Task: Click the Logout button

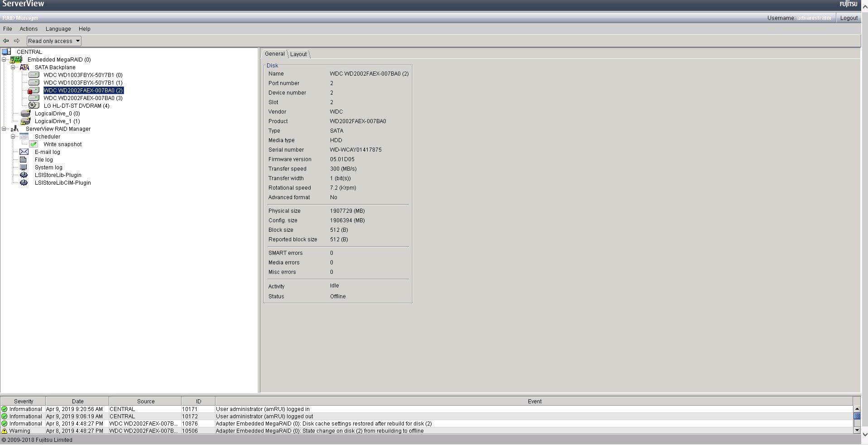Action: tap(849, 18)
